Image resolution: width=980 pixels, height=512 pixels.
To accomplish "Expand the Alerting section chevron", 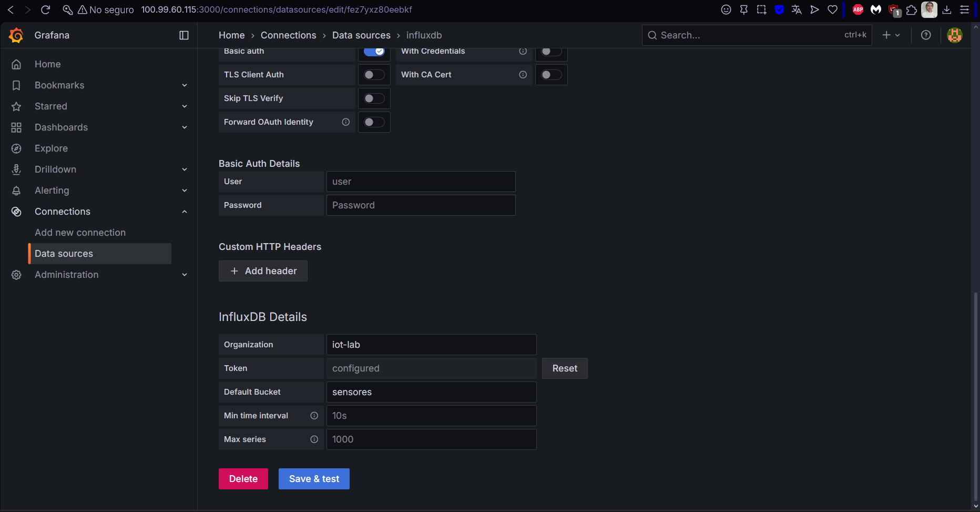I will pyautogui.click(x=185, y=190).
